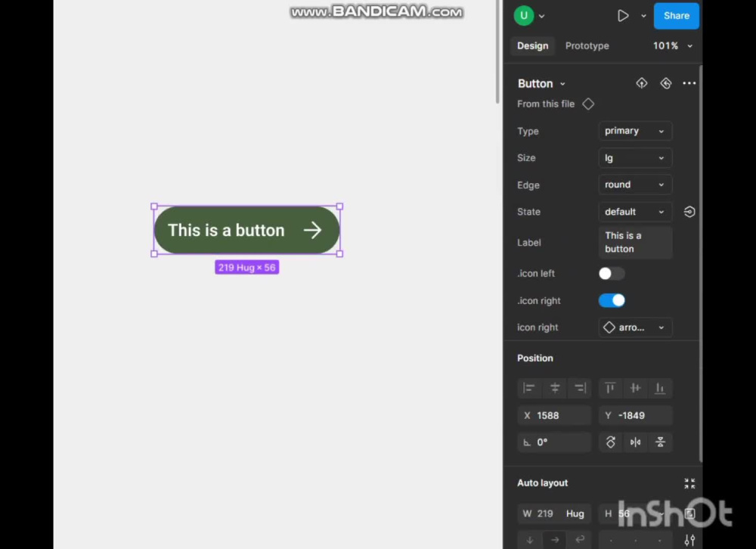Click the align bottom icon
The height and width of the screenshot is (549, 756).
tap(660, 389)
